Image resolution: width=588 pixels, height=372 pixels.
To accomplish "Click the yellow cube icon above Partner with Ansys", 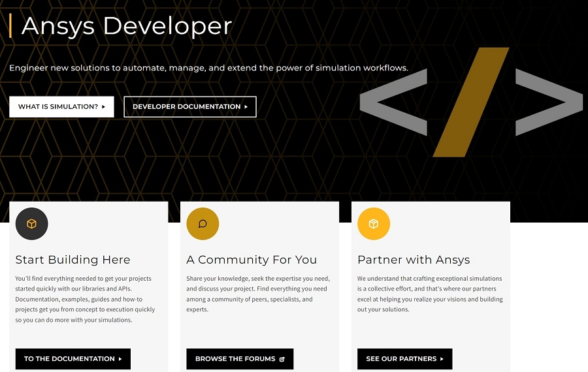I will [374, 224].
